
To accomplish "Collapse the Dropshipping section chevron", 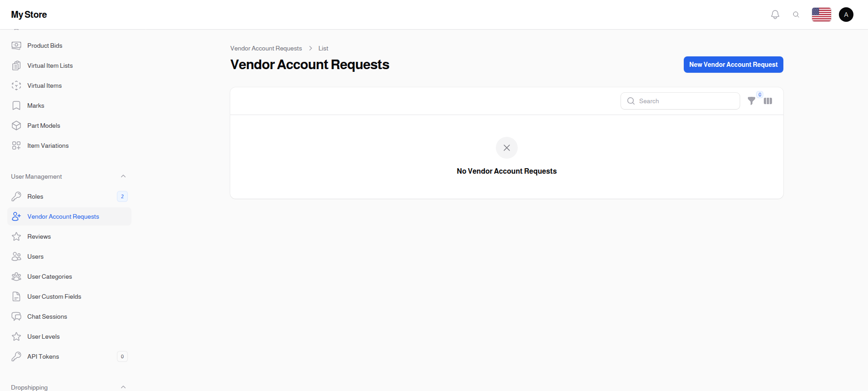I will point(123,387).
